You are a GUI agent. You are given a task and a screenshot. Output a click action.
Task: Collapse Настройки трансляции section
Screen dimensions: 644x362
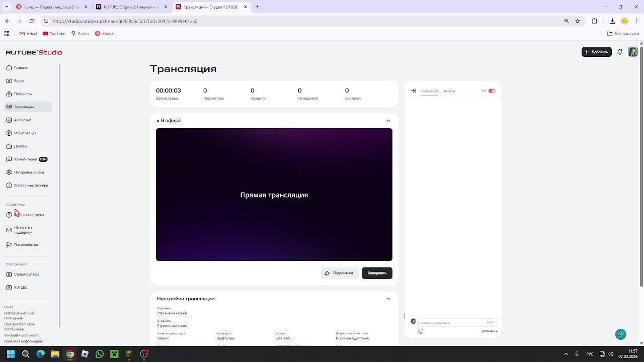[388, 299]
